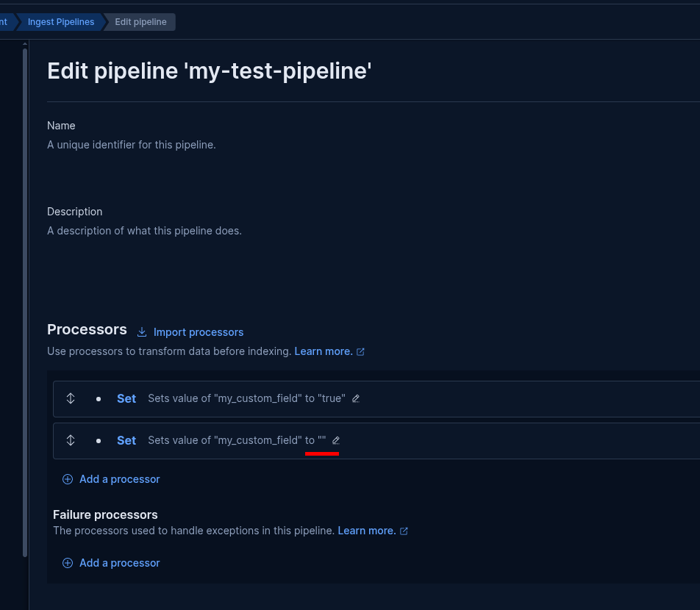Click status dot of second Set processor

click(99, 440)
